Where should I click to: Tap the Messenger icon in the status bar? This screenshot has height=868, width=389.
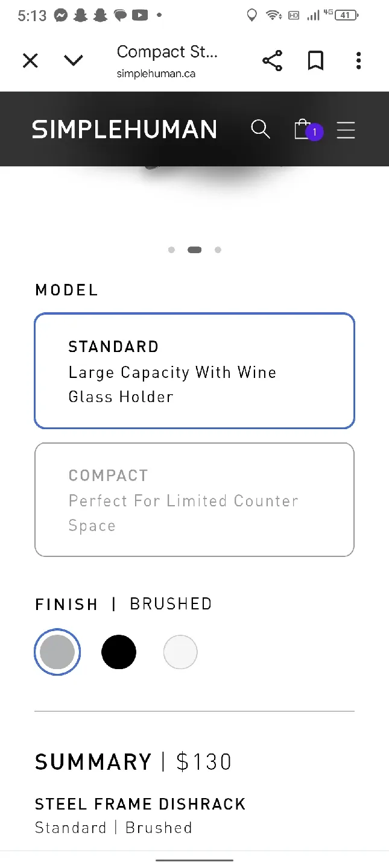(60, 15)
